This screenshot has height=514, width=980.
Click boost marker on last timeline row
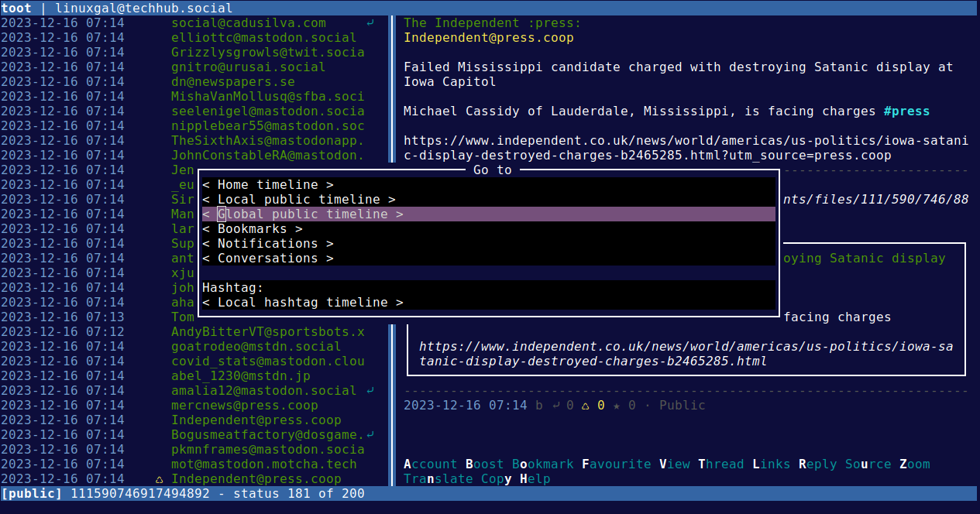[x=159, y=478]
